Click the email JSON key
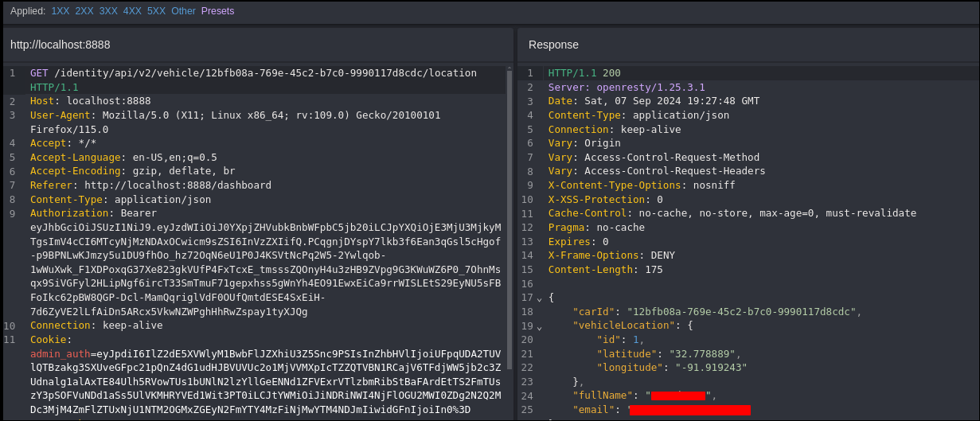Viewport: 980px width, 421px height. [593, 410]
